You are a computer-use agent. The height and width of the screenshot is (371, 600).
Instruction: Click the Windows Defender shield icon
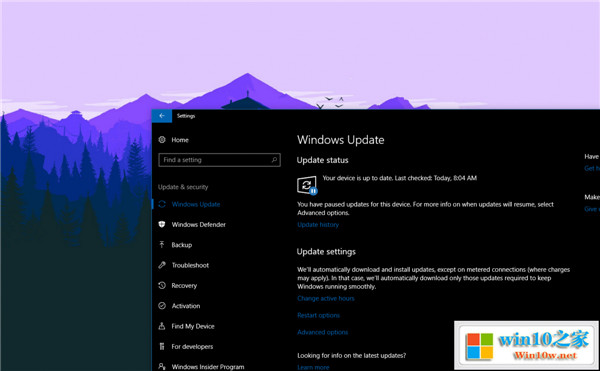pyautogui.click(x=162, y=225)
